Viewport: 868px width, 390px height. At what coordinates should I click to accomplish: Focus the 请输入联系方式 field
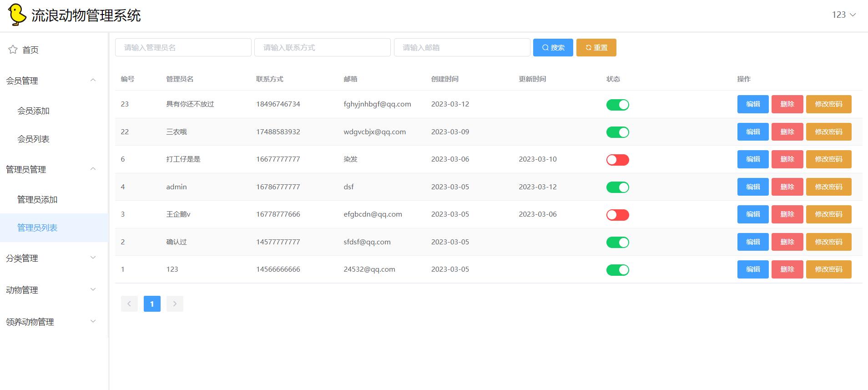pyautogui.click(x=323, y=47)
